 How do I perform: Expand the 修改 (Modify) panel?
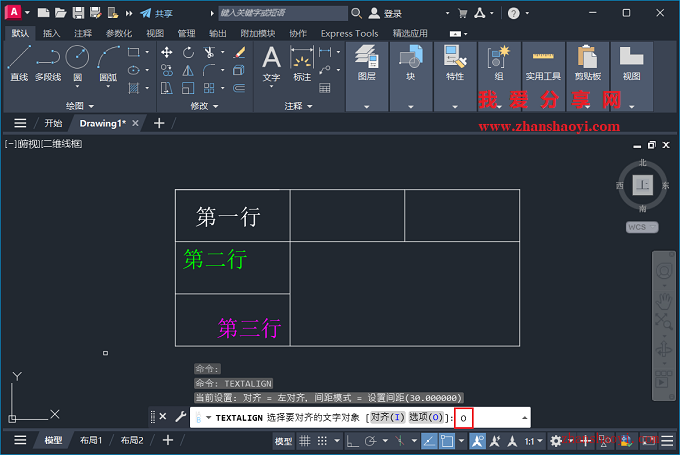tap(204, 106)
